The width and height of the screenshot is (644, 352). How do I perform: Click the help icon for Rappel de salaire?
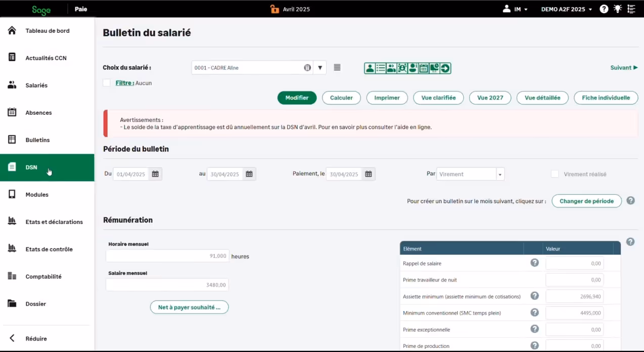point(535,263)
